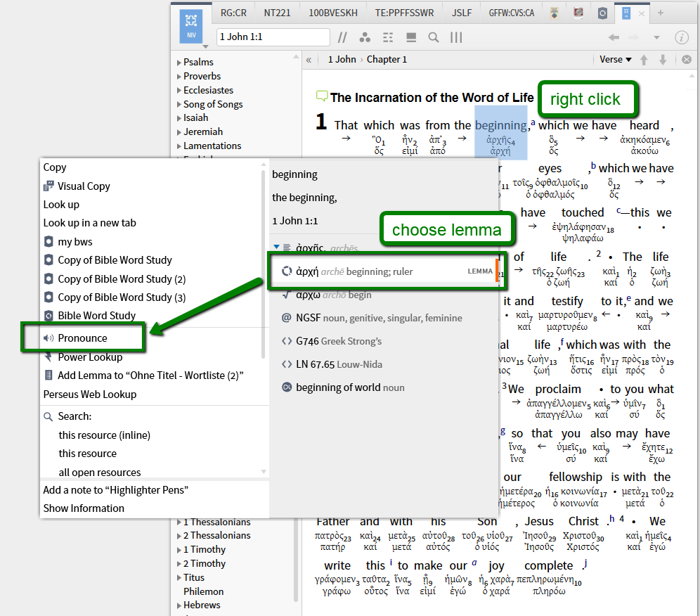Open the history dropdown arrow
This screenshot has width=700, height=616.
(656, 37)
